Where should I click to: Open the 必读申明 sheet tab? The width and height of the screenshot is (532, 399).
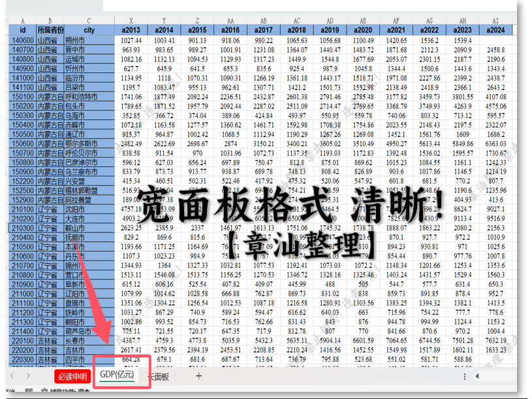click(72, 376)
